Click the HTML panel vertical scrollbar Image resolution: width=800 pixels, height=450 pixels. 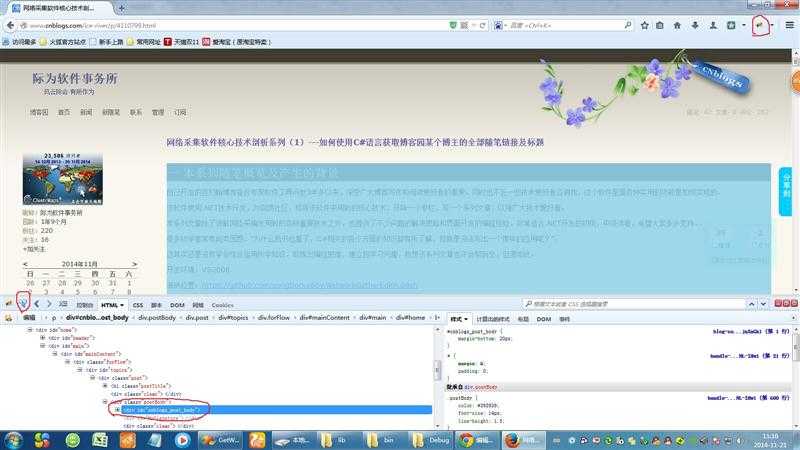pos(437,377)
